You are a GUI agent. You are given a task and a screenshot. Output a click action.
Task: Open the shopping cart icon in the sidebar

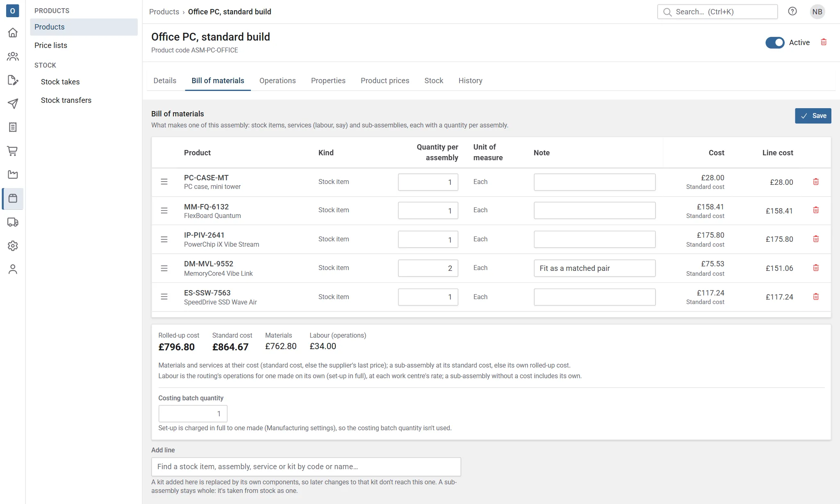(x=13, y=151)
